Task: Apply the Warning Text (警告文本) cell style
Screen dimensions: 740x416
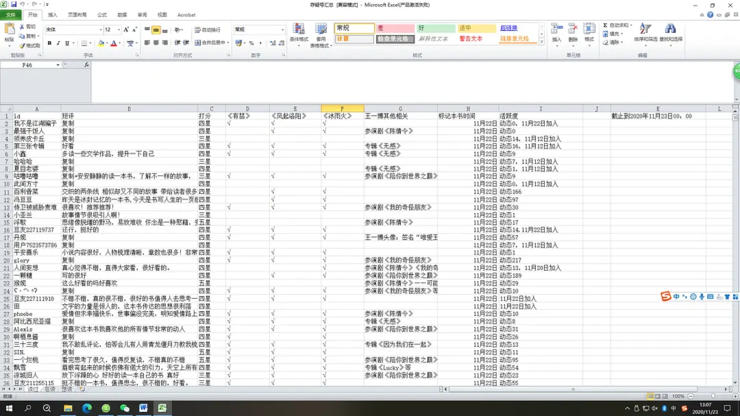Action: click(x=476, y=39)
